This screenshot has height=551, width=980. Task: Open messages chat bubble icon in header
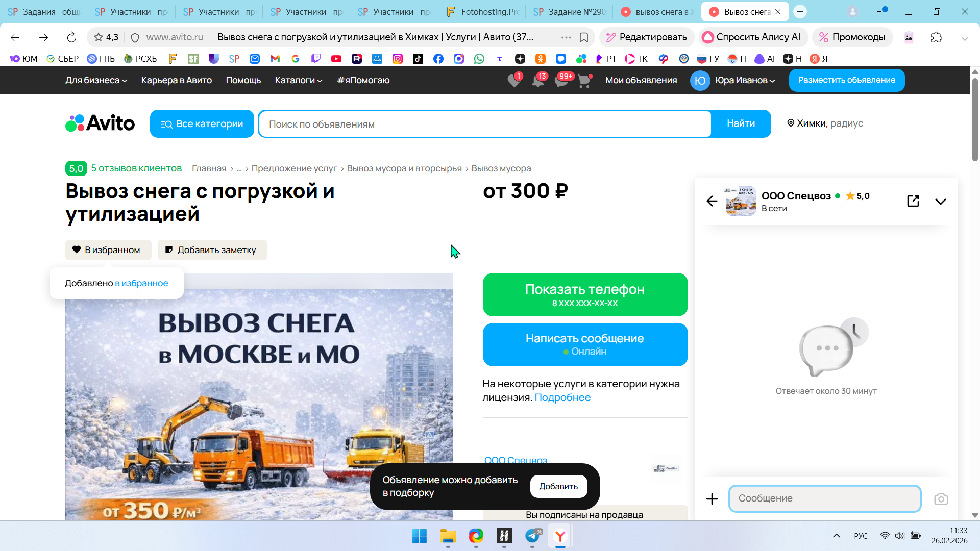[561, 81]
